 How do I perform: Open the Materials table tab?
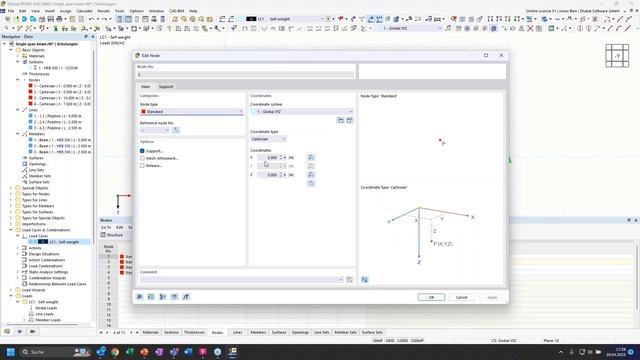151,333
